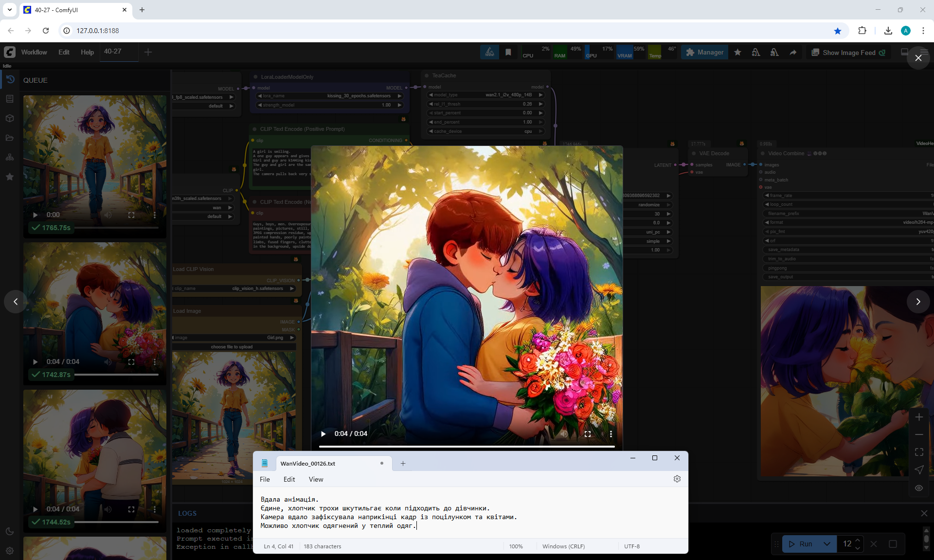
Task: Click the enlarged video's progress bar
Action: point(467,446)
